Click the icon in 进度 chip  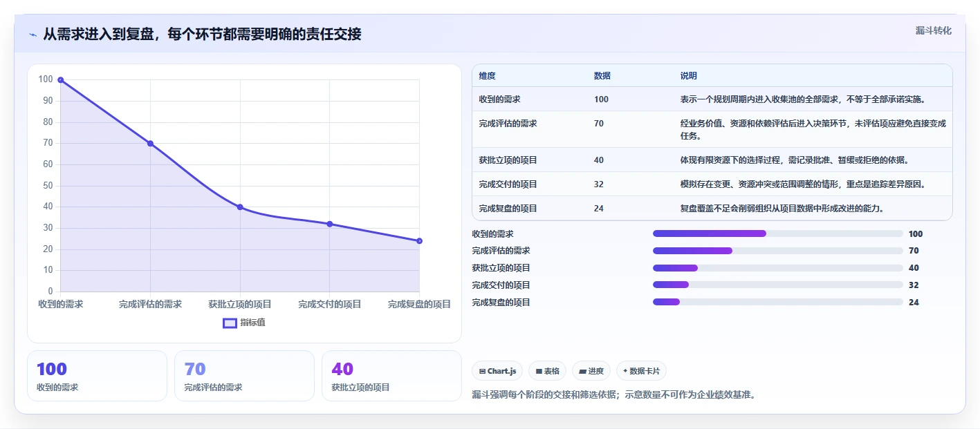tap(582, 372)
